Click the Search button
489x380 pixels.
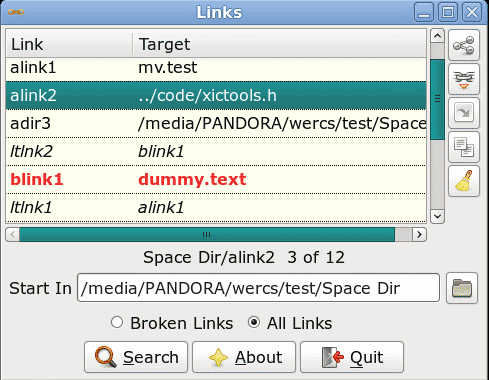click(x=136, y=357)
